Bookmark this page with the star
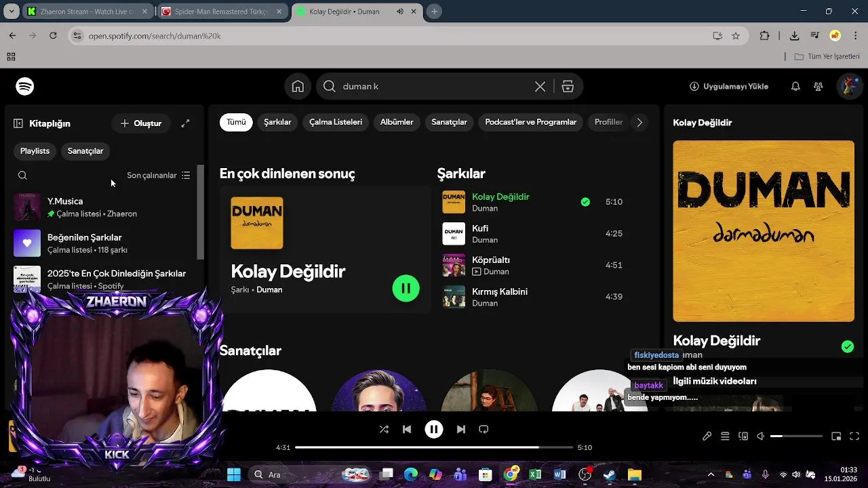868x488 pixels. pos(736,36)
